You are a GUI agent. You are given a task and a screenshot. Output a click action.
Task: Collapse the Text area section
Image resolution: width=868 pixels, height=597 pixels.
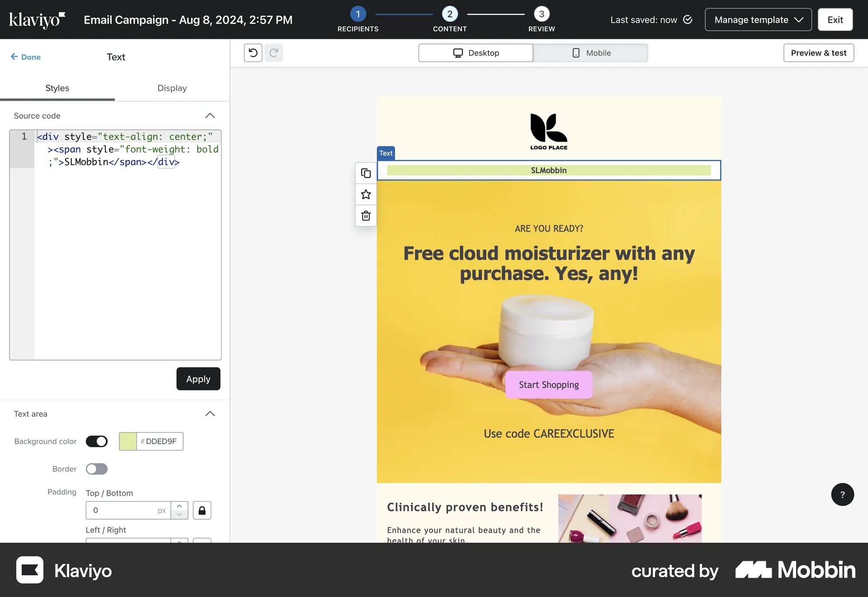pos(210,414)
